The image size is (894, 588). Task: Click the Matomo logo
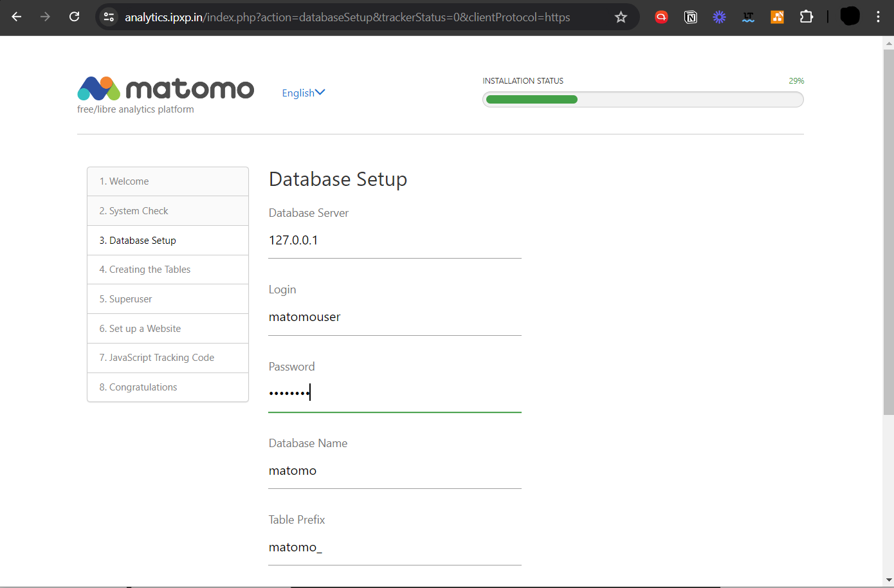click(166, 89)
